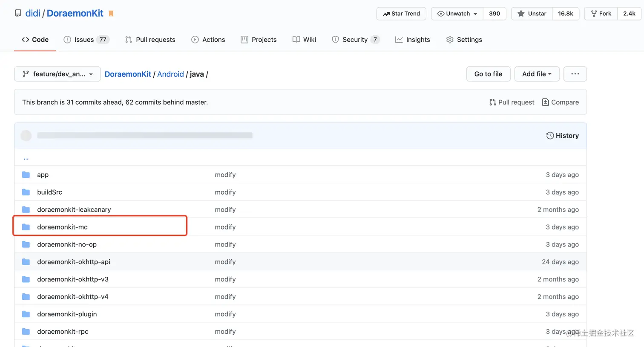Click folder icon beside doraemonkit-no-op
Screen dimensions: 644x347
26,244
